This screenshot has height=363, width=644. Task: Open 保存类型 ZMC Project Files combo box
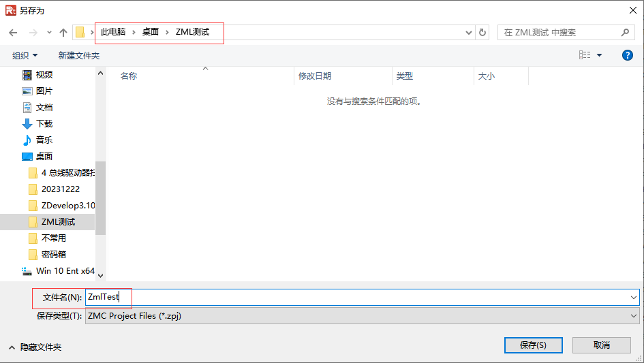(x=363, y=316)
